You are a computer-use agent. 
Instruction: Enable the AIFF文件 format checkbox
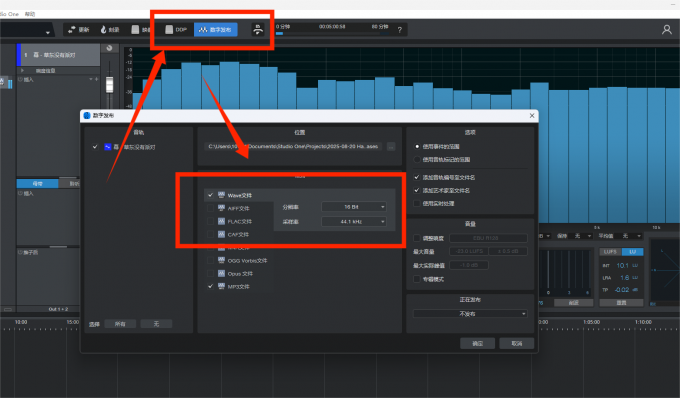[210, 208]
